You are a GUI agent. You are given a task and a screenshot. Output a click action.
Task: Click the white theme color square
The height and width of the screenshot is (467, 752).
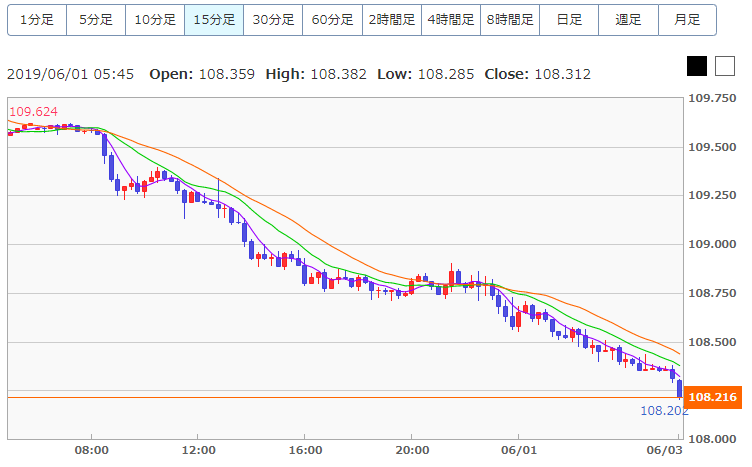click(724, 66)
